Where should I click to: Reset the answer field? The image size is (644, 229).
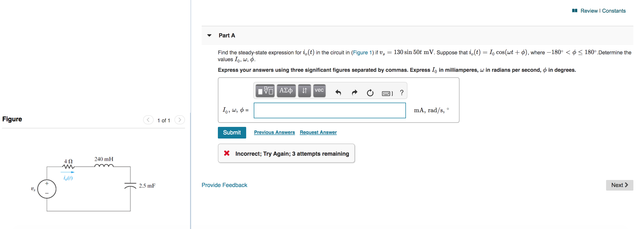(370, 92)
